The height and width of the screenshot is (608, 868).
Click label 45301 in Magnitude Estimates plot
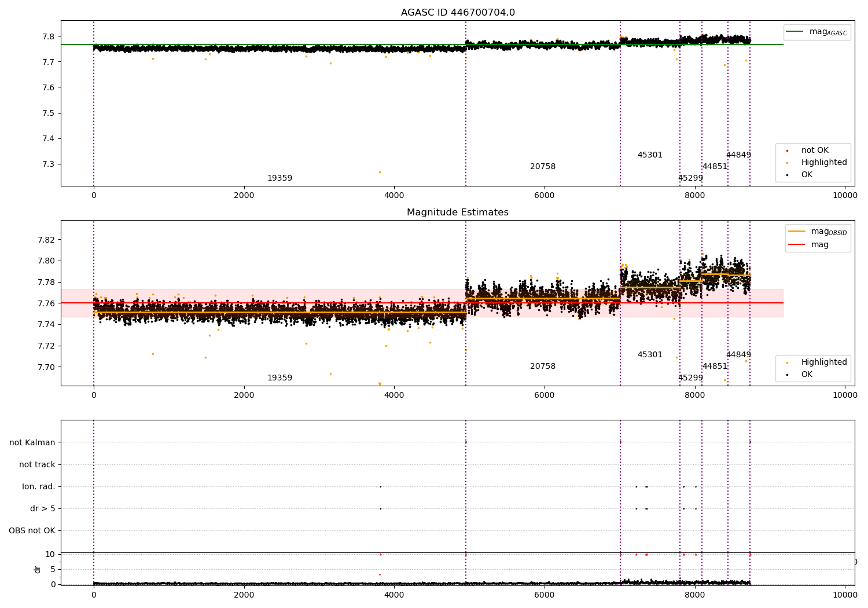650,355
